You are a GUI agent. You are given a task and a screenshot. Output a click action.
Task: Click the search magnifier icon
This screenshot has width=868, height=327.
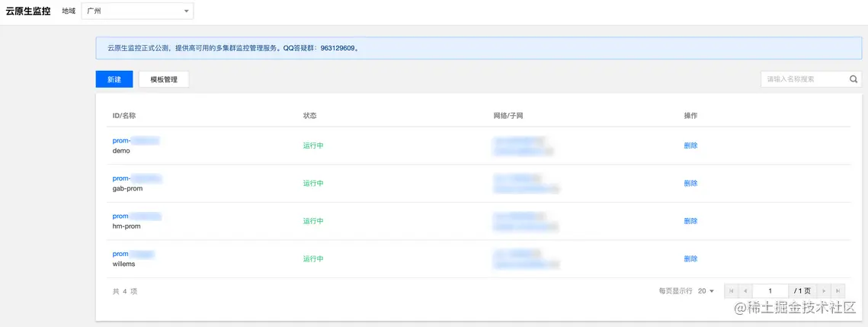853,79
